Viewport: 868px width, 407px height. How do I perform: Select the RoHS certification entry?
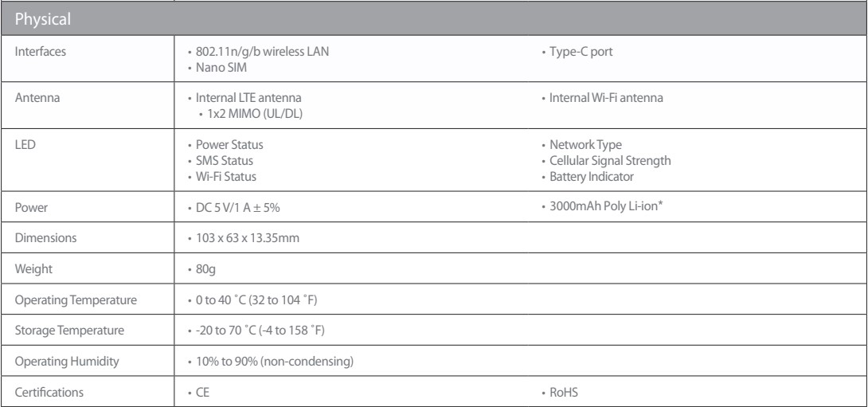pyautogui.click(x=561, y=392)
